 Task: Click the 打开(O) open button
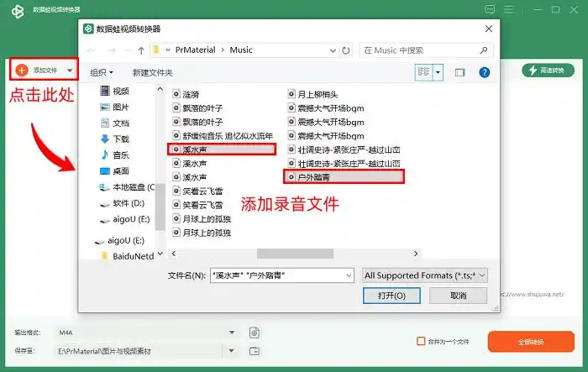[x=391, y=296]
